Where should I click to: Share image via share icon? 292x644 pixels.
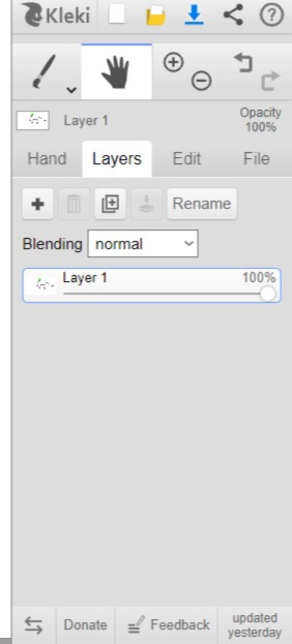point(233,15)
